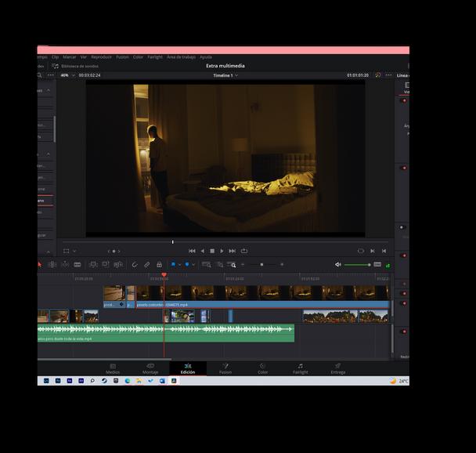Open the Clip menu
Screen dimensions: 476x453
(55, 57)
